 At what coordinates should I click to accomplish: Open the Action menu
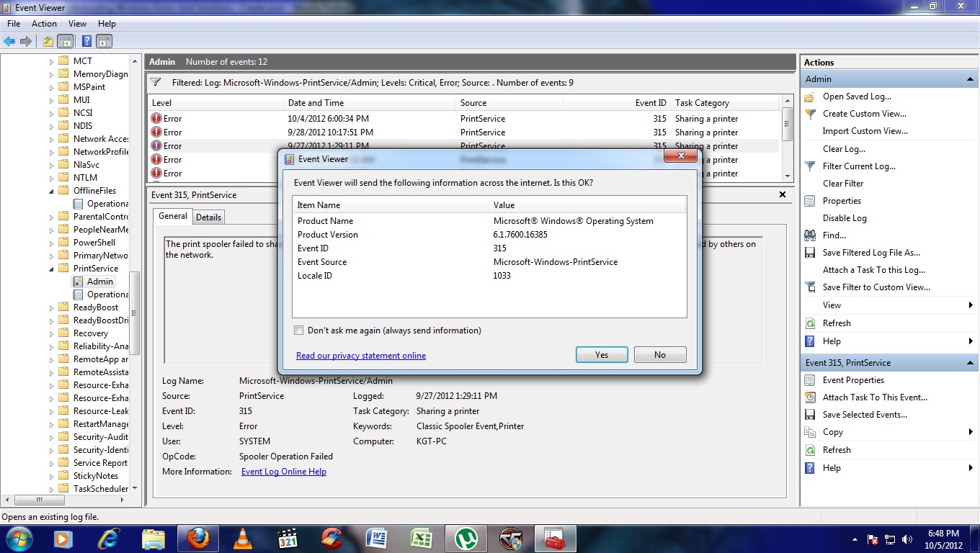point(43,23)
